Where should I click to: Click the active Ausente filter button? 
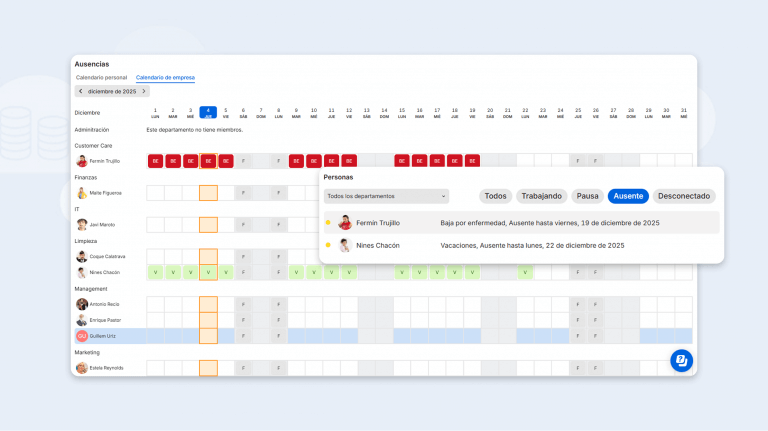click(628, 196)
